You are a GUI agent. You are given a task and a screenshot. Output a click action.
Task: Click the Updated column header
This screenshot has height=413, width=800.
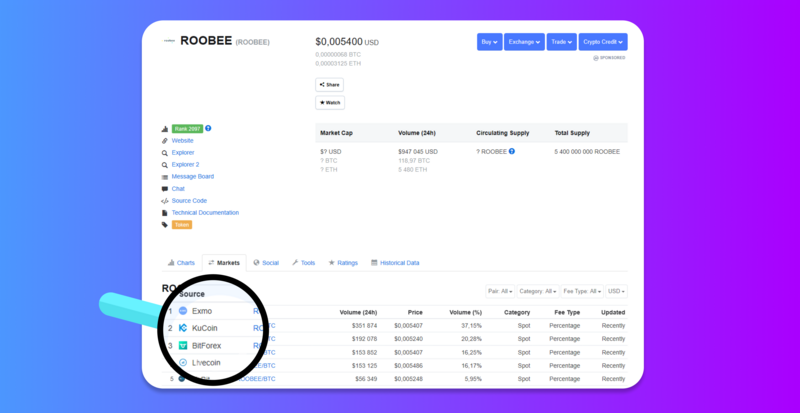pos(613,312)
